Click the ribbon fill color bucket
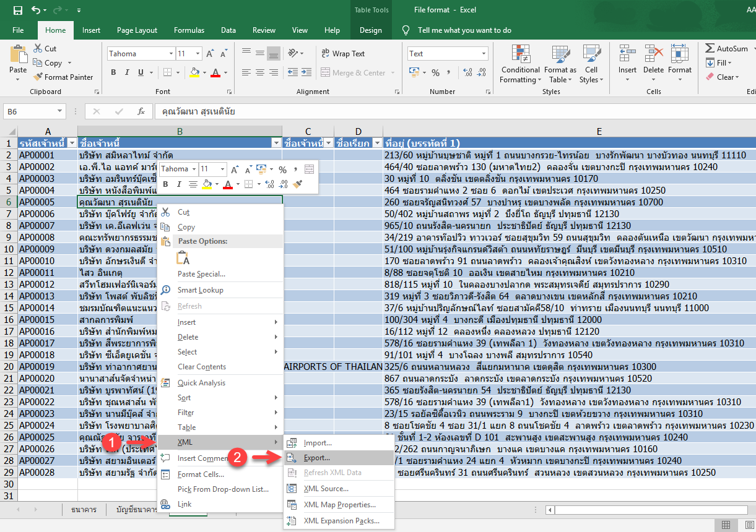Screen dimensions: 756x532 (x=194, y=72)
